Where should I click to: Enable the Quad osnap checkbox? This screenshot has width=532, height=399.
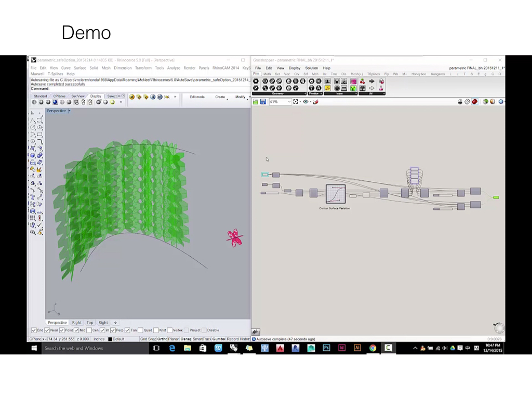[140, 330]
